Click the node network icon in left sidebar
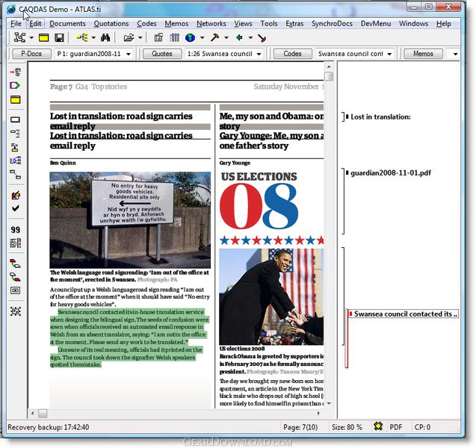 click(16, 161)
